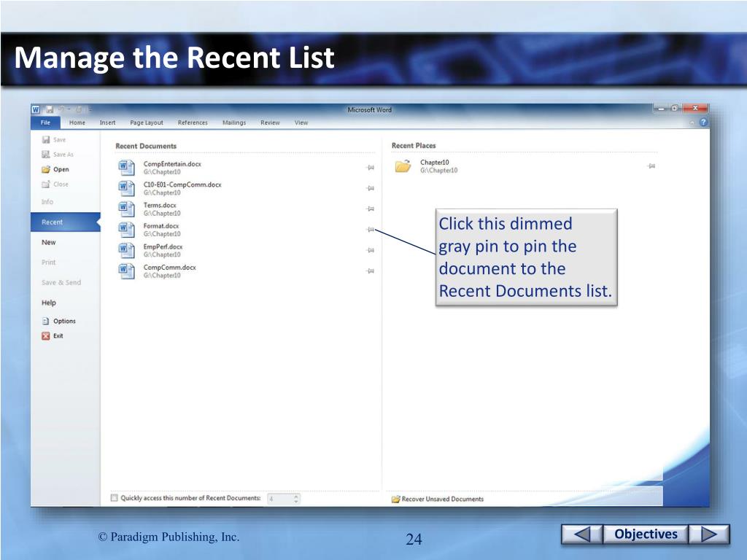747x560 pixels.
Task: Pin the Chapter10 folder in Recent Places
Action: click(651, 166)
